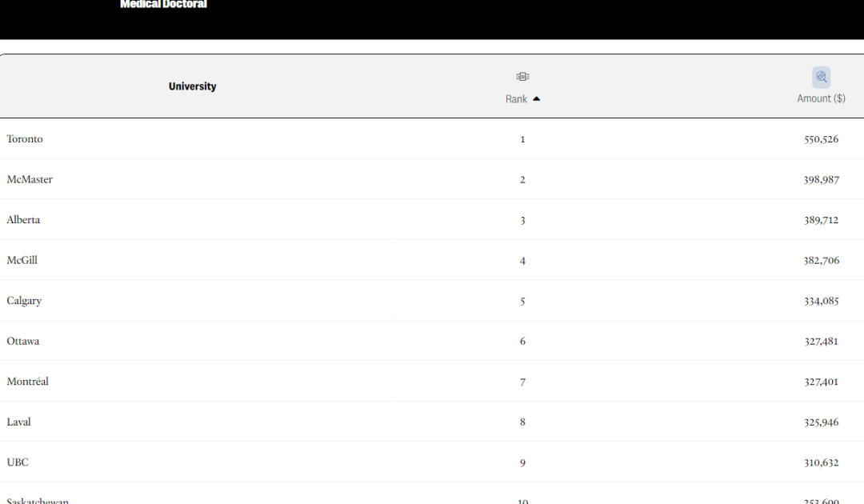Click UBC's amount 310,632
This screenshot has width=864, height=504.
[821, 462]
